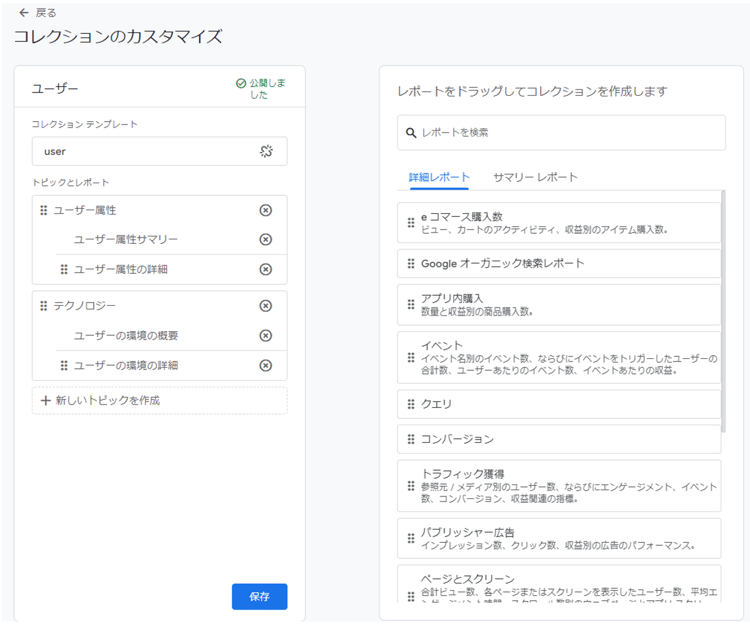
Task: Click the drag handle of Google オーガニック検索レポート
Action: 411,264
